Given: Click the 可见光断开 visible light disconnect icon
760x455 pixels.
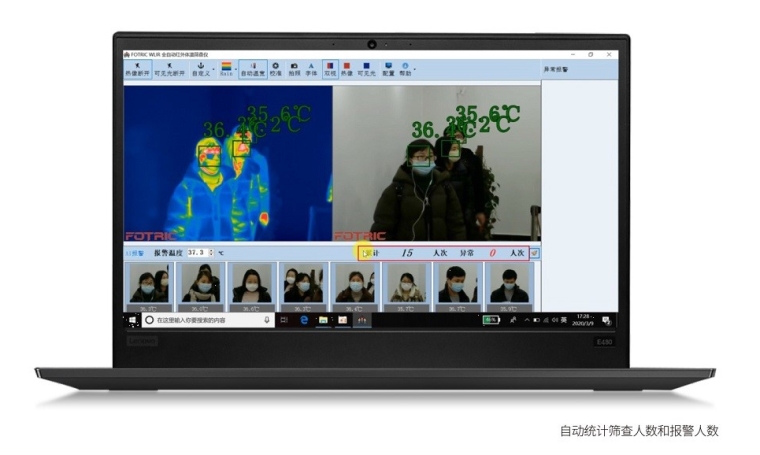Looking at the screenshot, I should pos(167,69).
